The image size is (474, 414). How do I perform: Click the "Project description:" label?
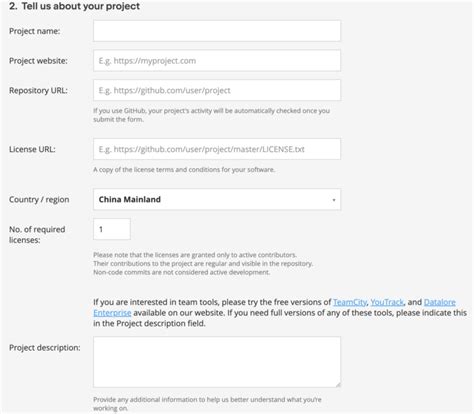pyautogui.click(x=45, y=348)
